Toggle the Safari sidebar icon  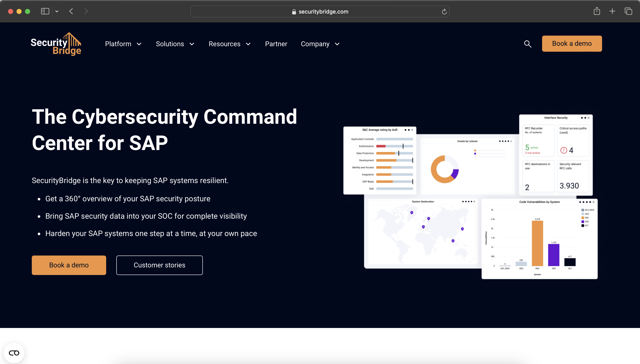pyautogui.click(x=45, y=11)
